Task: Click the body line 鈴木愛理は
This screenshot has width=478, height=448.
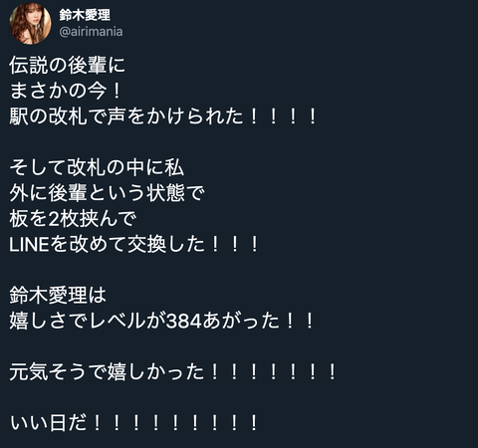Action: tap(58, 296)
